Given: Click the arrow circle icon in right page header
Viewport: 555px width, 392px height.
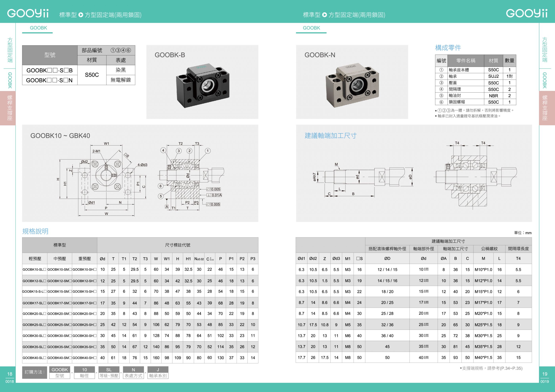Looking at the screenshot, I should coord(325,15).
